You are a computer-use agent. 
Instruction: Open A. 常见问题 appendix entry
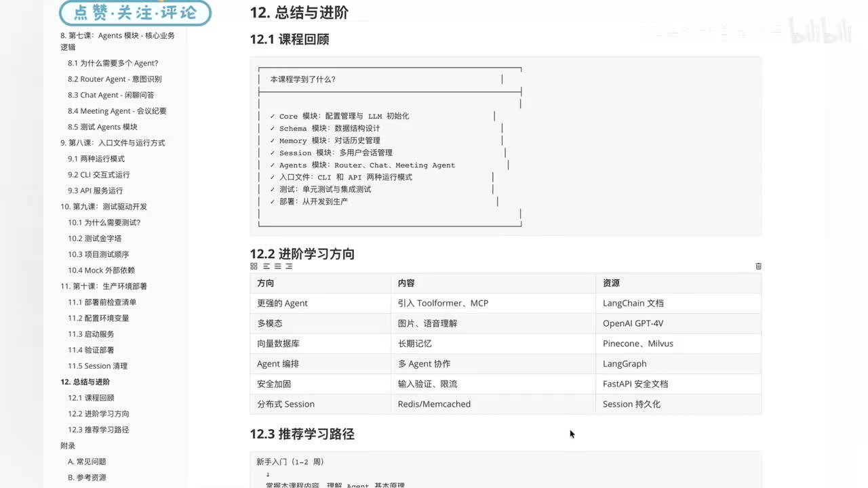pyautogui.click(x=87, y=462)
